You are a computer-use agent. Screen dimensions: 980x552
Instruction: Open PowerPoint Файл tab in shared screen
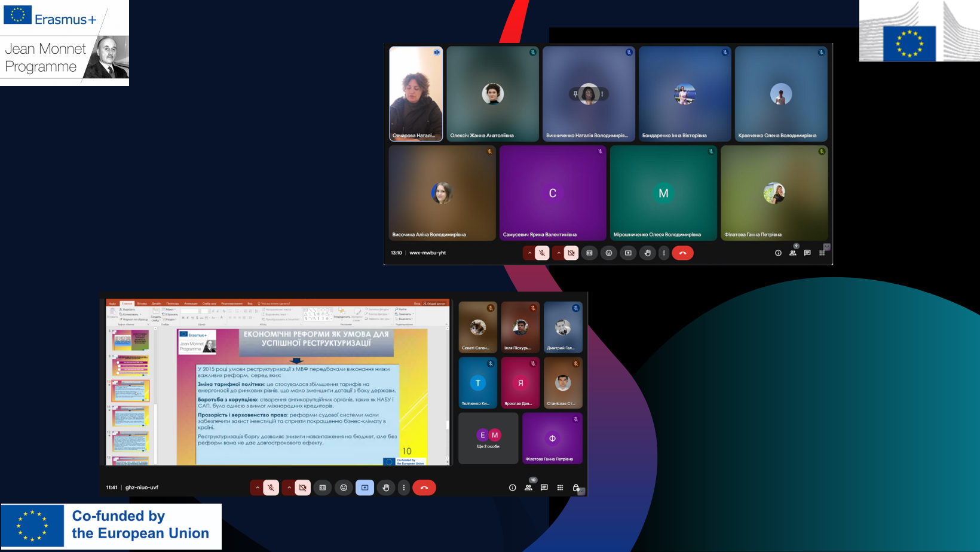click(x=112, y=303)
